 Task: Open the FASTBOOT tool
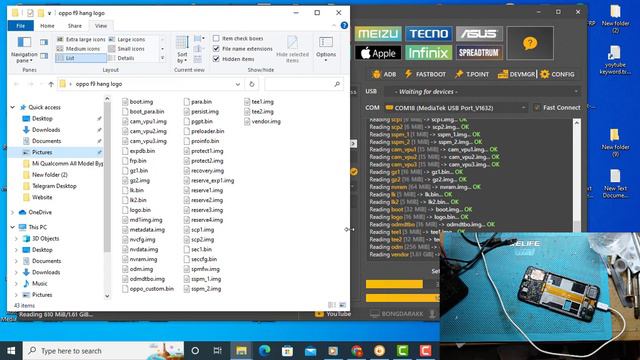pyautogui.click(x=425, y=74)
